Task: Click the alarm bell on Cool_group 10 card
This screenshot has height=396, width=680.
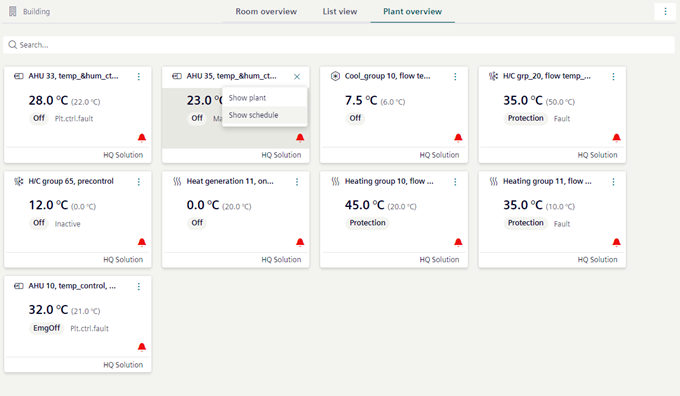Action: 458,137
